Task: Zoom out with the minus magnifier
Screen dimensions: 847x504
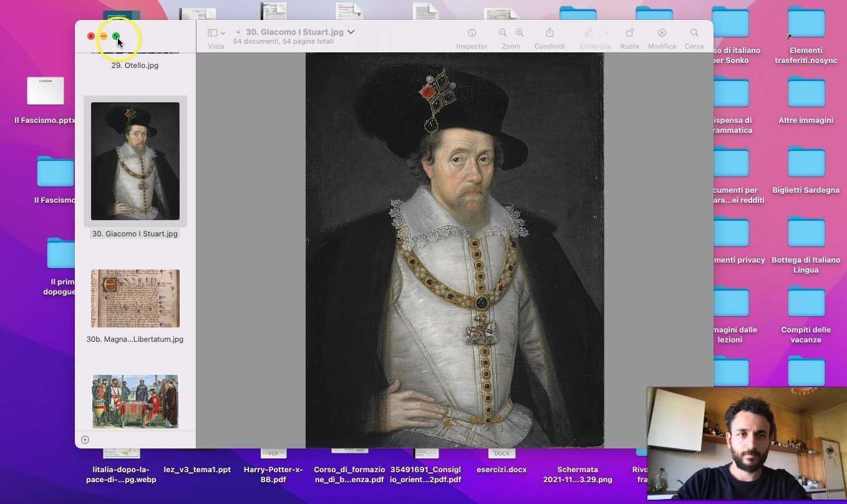Action: click(x=503, y=32)
